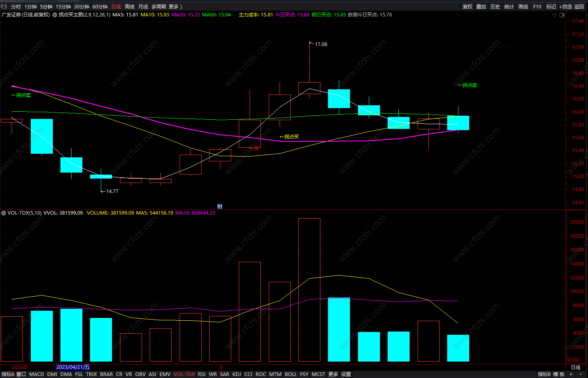Image resolution: width=588 pixels, height=378 pixels.
Task: Zoom out with the − button at bottom-right
Action: click(581, 374)
